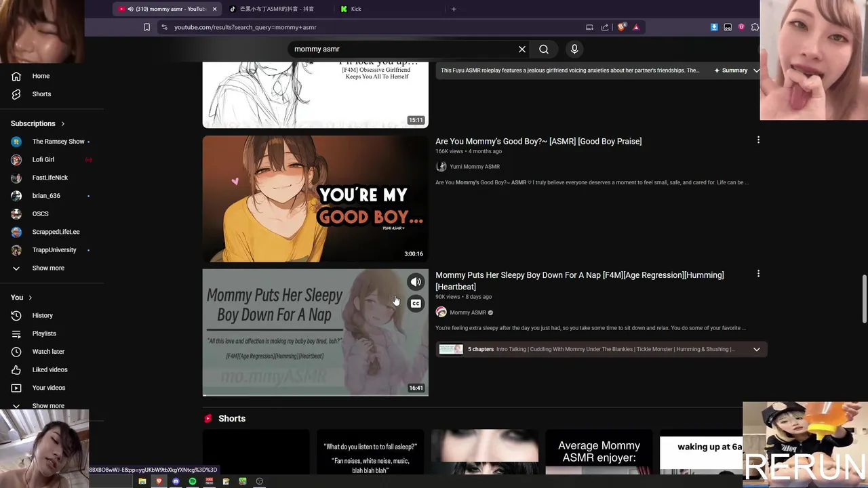Open OBS Studio from taskbar
The height and width of the screenshot is (488, 868).
click(x=259, y=481)
